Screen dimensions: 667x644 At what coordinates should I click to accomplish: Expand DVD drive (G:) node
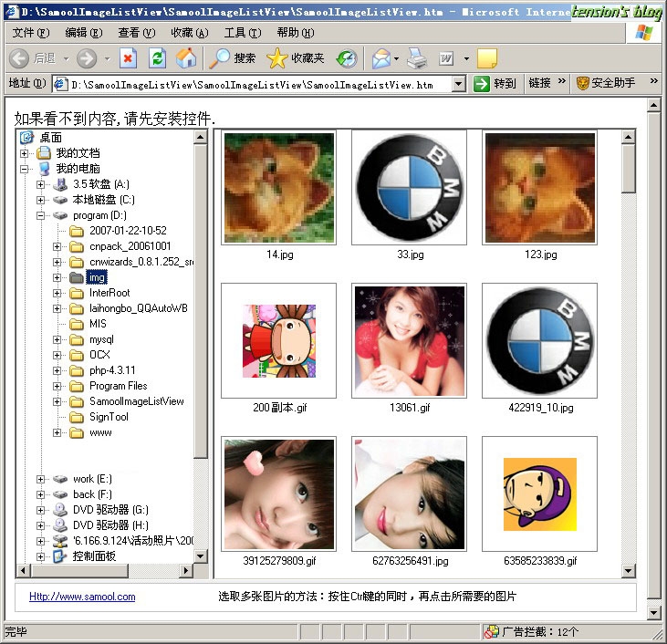point(40,510)
